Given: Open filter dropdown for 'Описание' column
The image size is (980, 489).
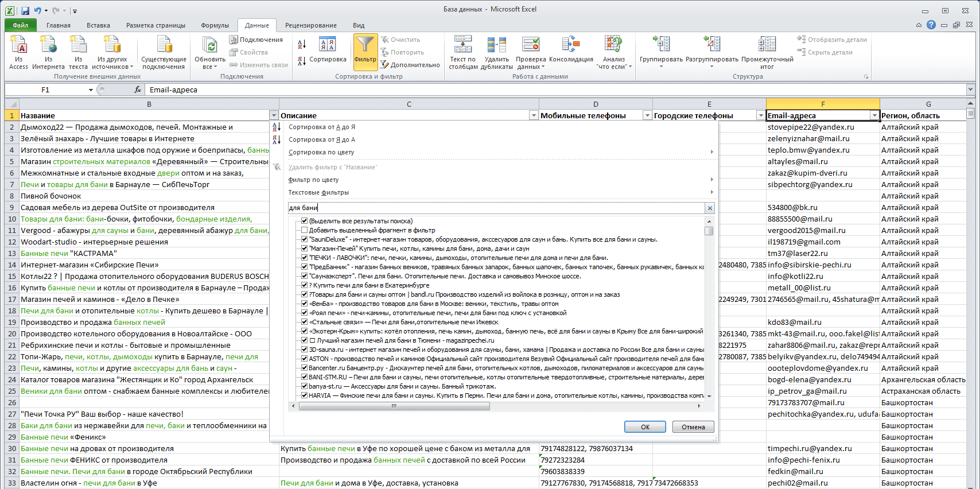Looking at the screenshot, I should tap(534, 115).
